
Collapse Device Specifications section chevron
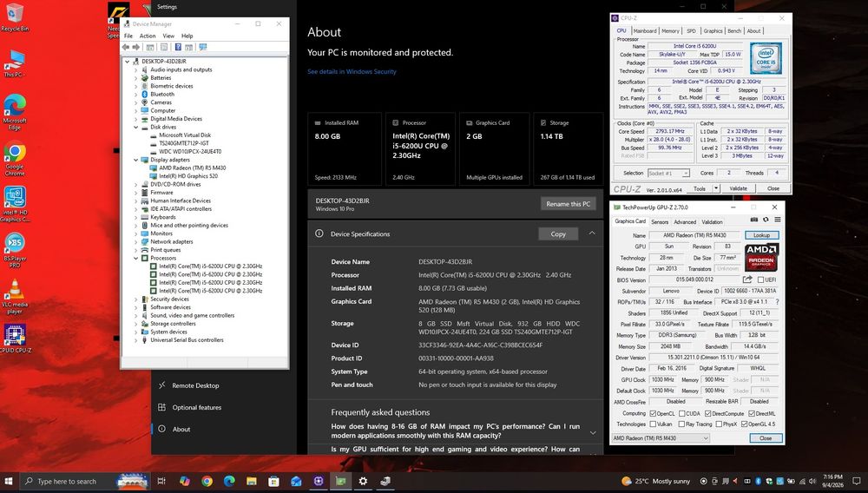[592, 233]
